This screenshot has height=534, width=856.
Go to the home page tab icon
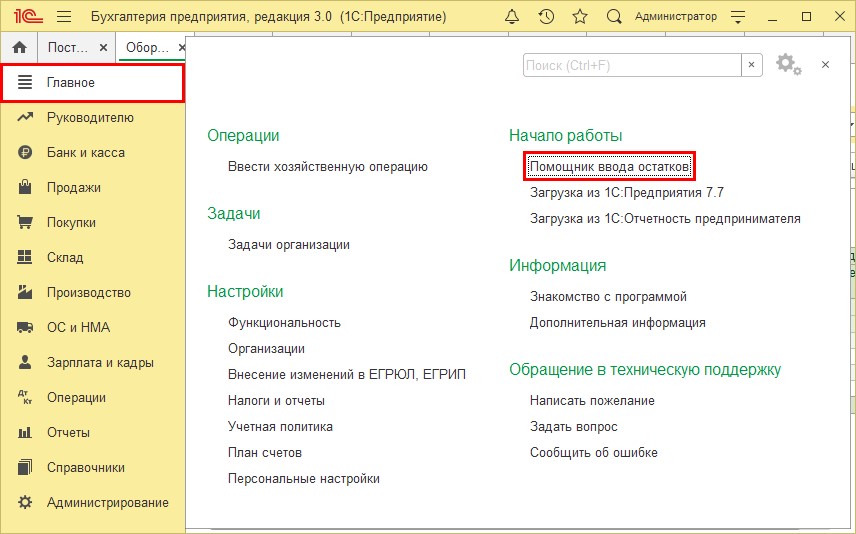click(19, 48)
